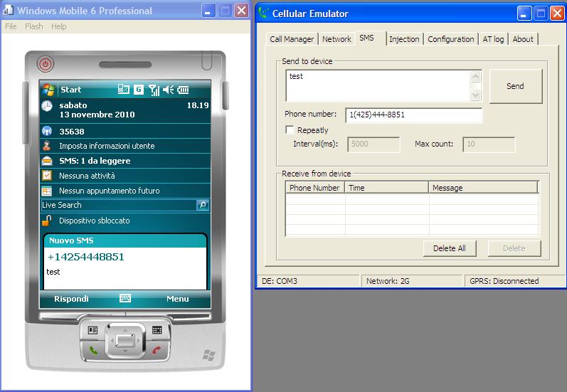Click the center D-pad action button
This screenshot has width=567, height=392.
coord(125,340)
